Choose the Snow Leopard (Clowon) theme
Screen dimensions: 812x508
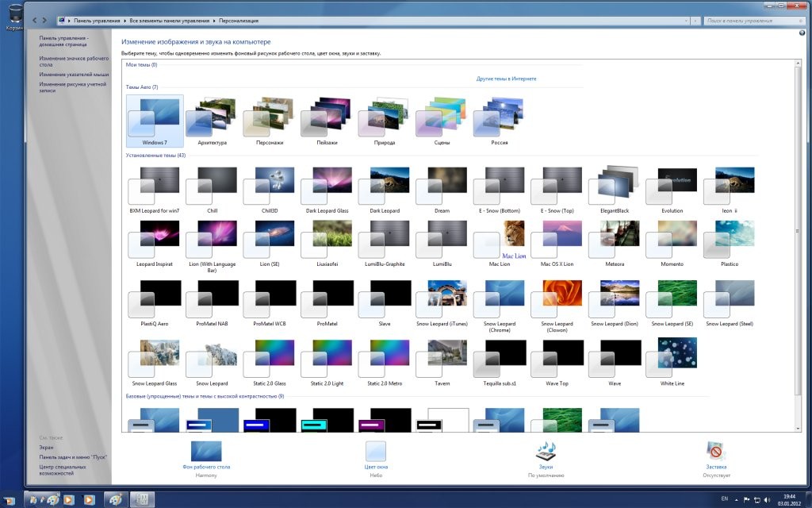(557, 306)
